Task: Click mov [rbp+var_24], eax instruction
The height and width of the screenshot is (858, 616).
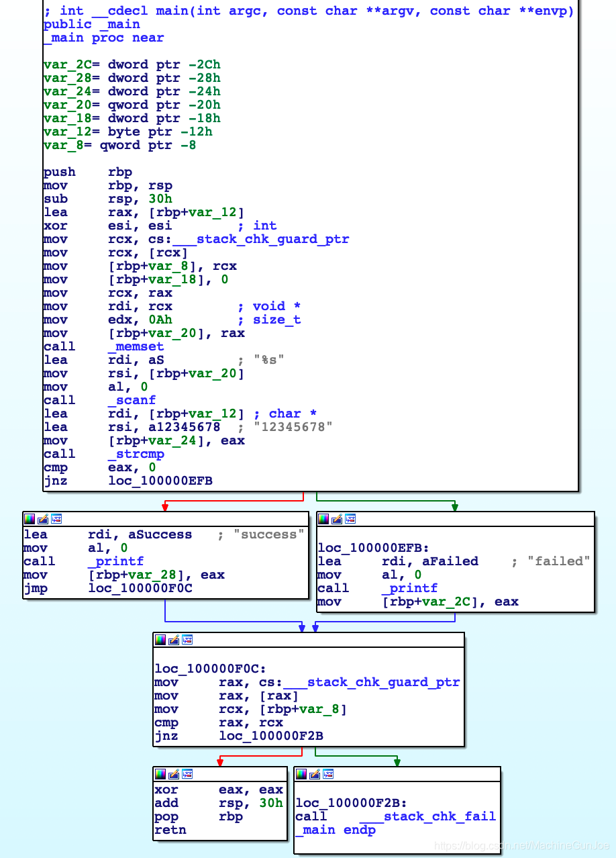Action: tap(144, 440)
